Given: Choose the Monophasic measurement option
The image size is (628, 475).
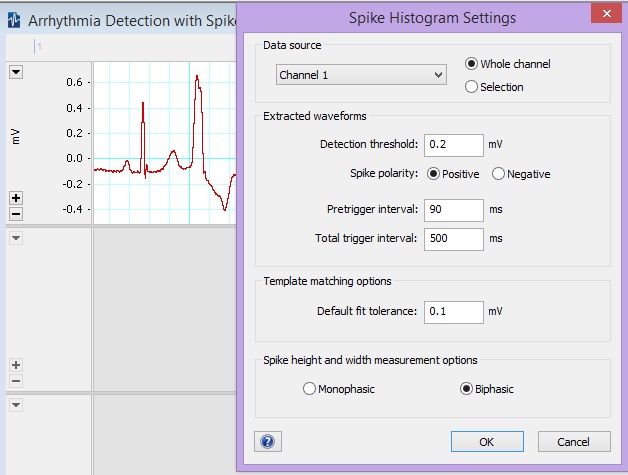Looking at the screenshot, I should point(309,389).
